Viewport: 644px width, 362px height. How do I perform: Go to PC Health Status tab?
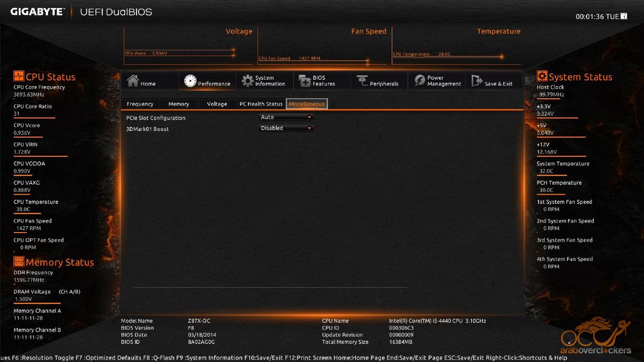261,104
